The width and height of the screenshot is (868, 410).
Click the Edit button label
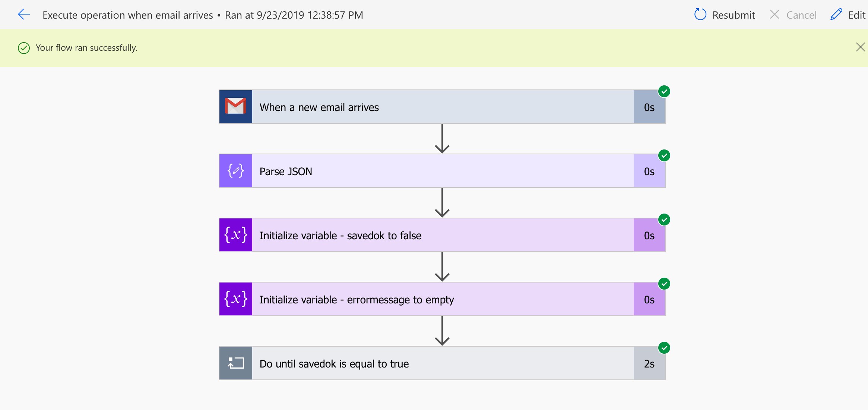click(x=856, y=15)
